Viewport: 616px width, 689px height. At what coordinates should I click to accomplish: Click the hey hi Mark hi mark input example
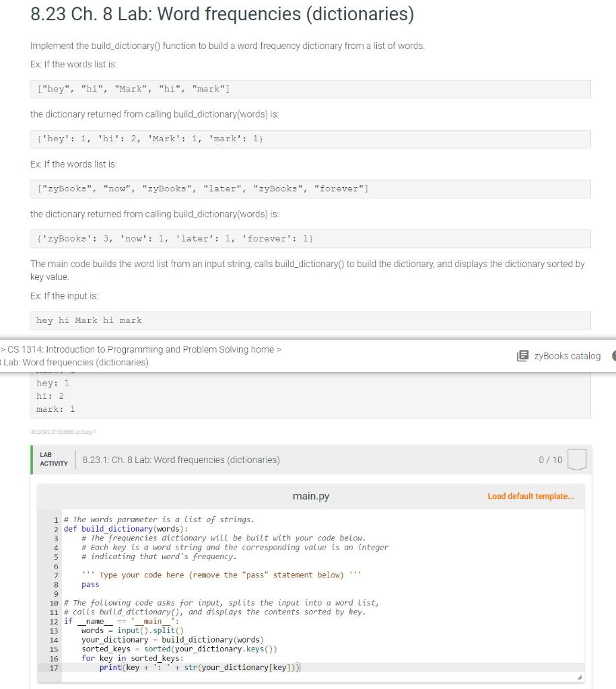coord(310,320)
